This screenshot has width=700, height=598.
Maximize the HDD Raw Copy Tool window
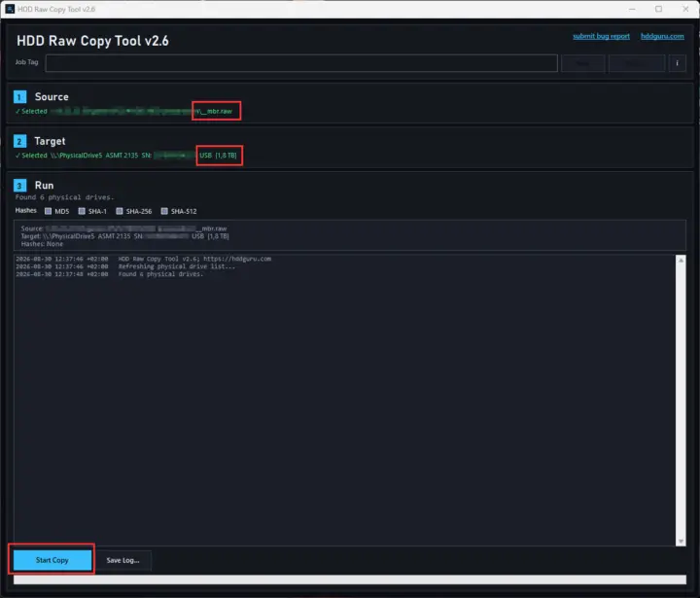click(658, 9)
